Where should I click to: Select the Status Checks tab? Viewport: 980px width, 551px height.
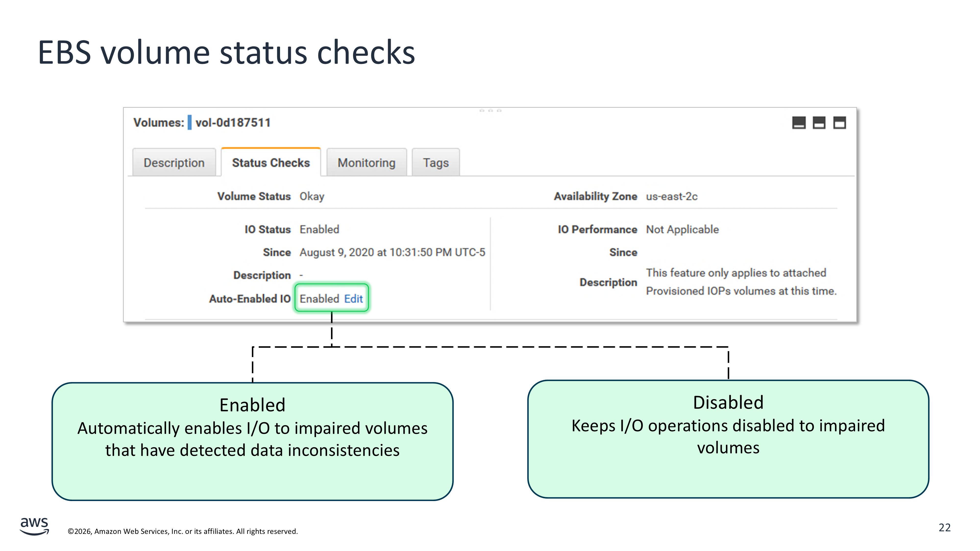[x=271, y=163]
